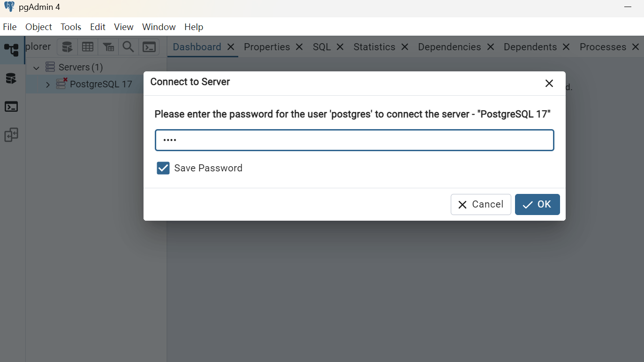Close the Connect to Server dialog

549,84
